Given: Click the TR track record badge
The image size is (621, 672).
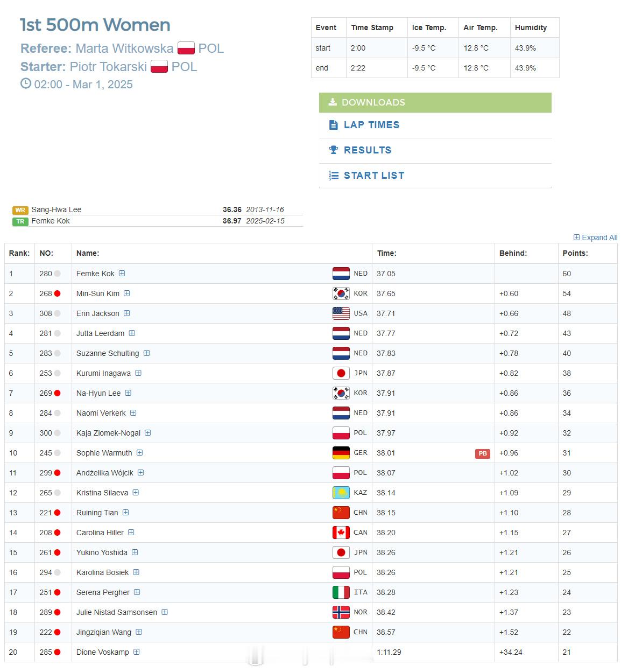Looking at the screenshot, I should (20, 221).
